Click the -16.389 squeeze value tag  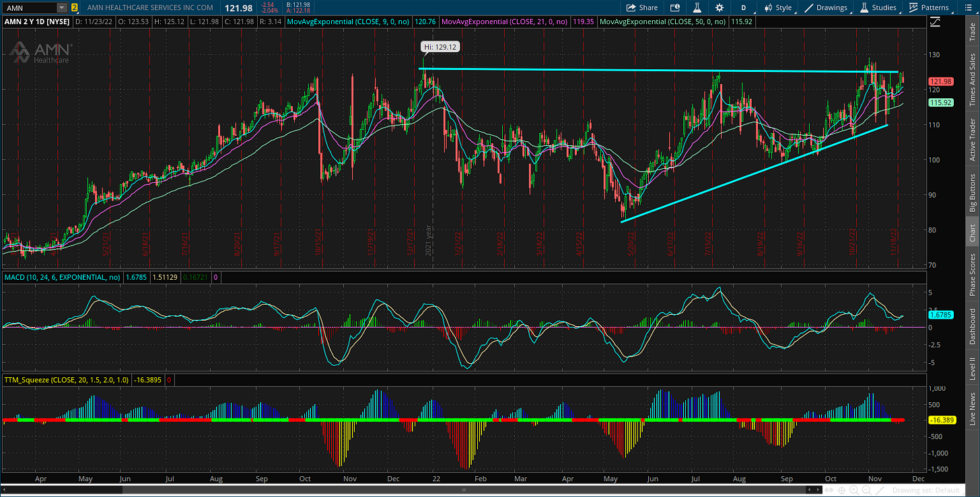tap(941, 420)
